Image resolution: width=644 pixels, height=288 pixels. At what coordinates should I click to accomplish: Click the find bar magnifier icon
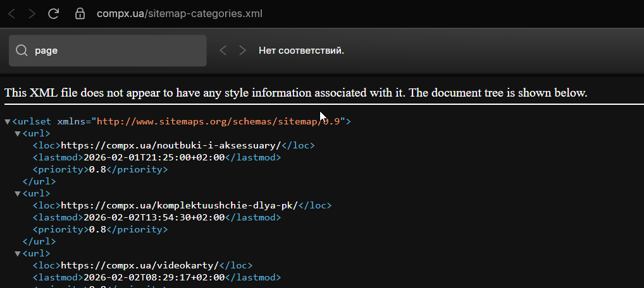coord(22,51)
